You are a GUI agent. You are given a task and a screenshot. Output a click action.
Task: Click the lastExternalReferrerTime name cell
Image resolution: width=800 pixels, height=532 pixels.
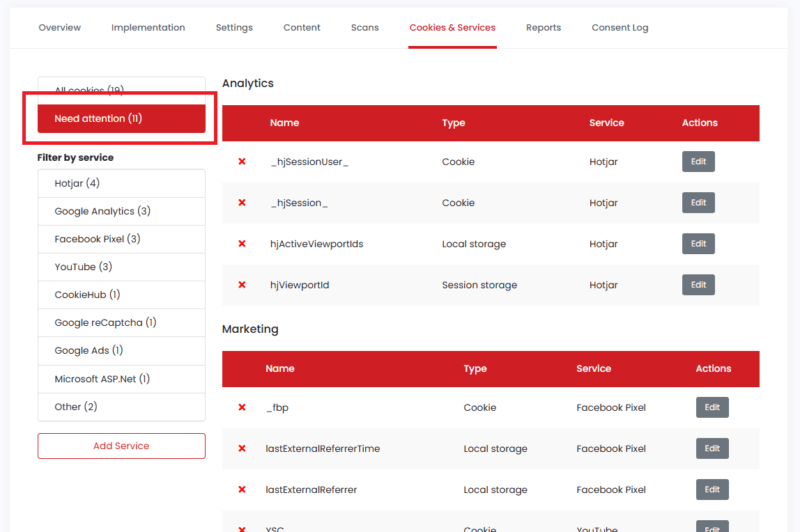tap(323, 448)
